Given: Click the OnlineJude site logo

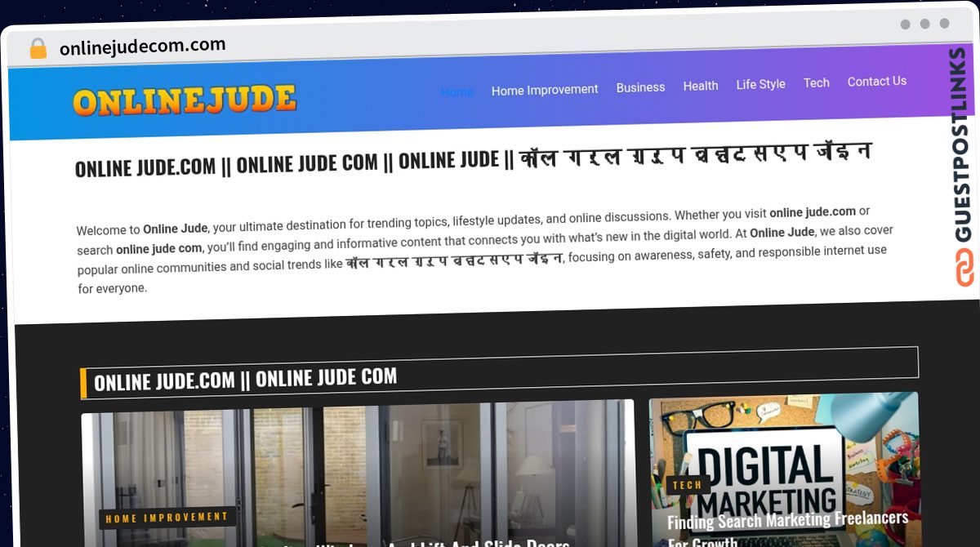Looking at the screenshot, I should [x=185, y=100].
